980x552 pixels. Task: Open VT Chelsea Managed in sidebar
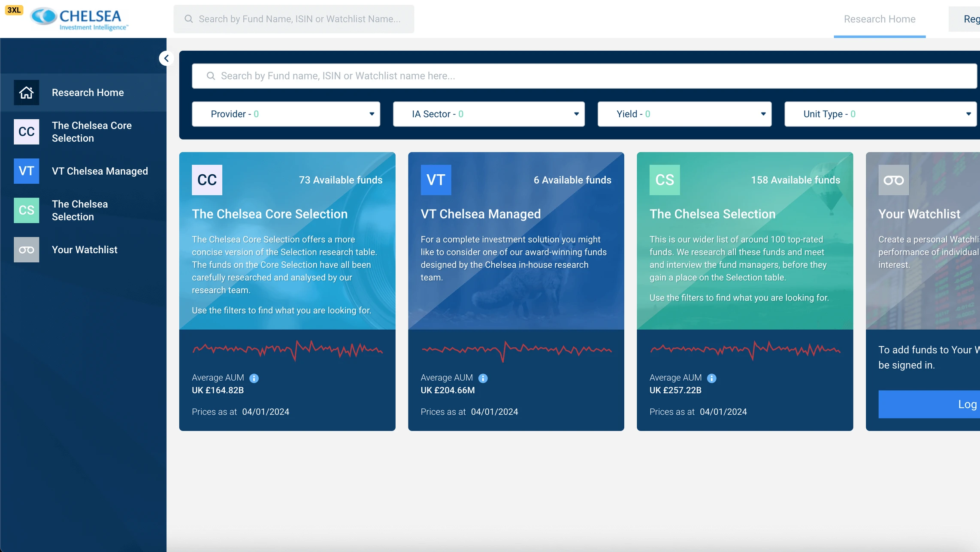(83, 171)
